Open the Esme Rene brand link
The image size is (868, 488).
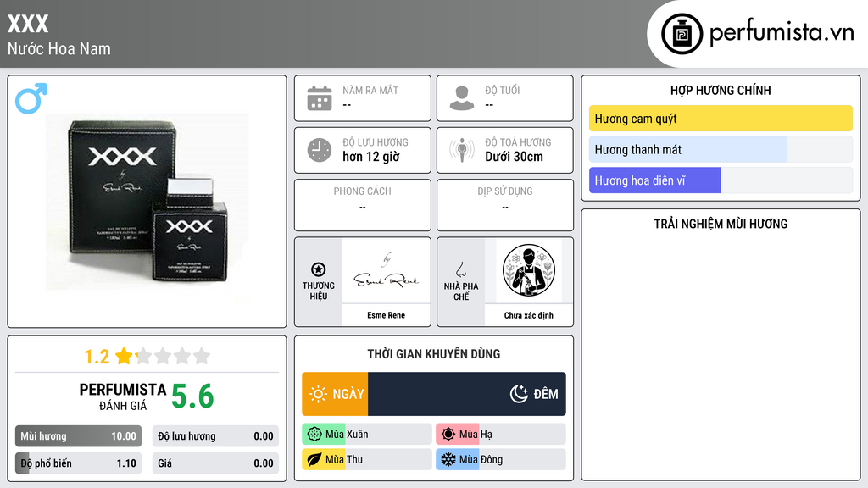(x=386, y=281)
